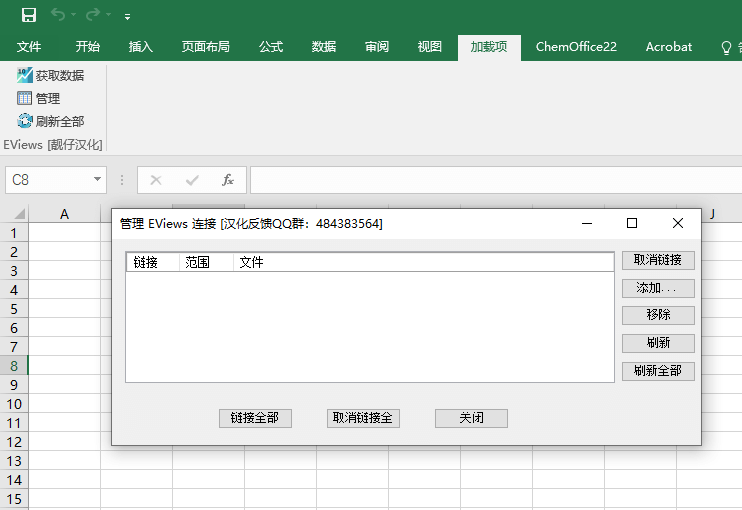Open the Undo history dropdown arrow
742x510 pixels.
73,15
